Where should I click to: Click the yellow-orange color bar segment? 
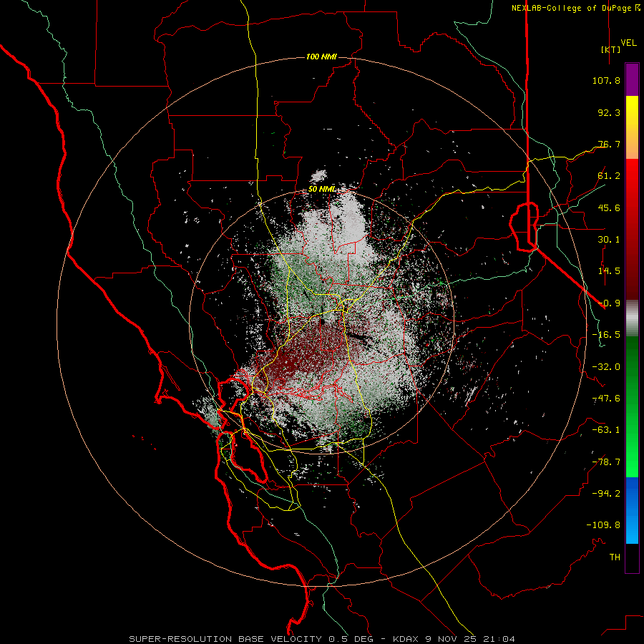click(x=632, y=127)
